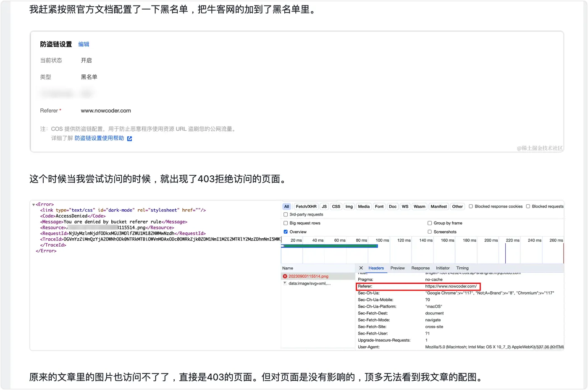588x390 pixels.
Task: Check the 3rd-party requests checkbox
Action: (286, 214)
